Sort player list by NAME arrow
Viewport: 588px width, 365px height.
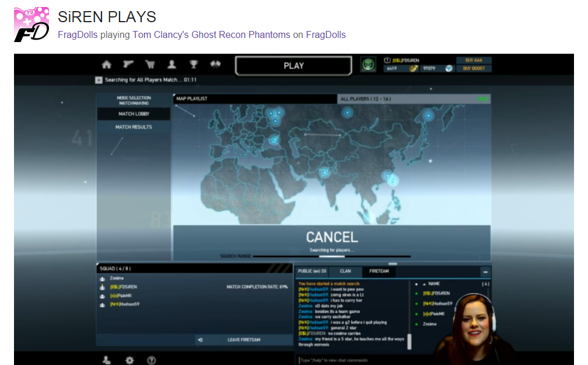[x=424, y=284]
